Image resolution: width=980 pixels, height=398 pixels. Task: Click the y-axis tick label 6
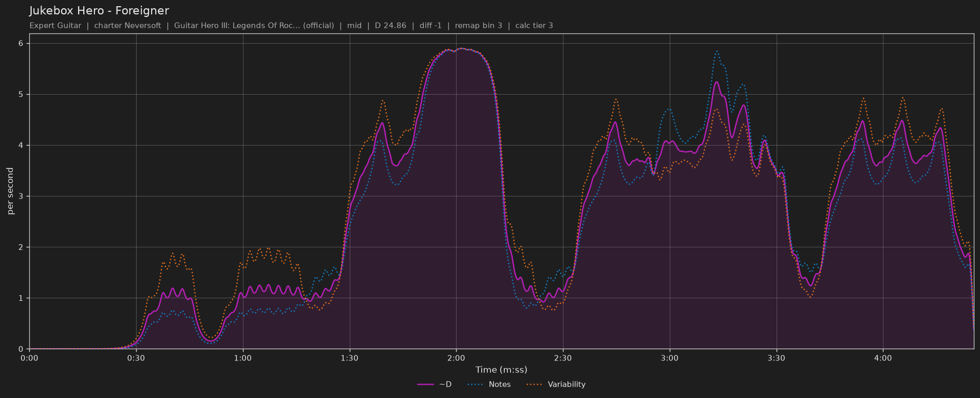(21, 44)
